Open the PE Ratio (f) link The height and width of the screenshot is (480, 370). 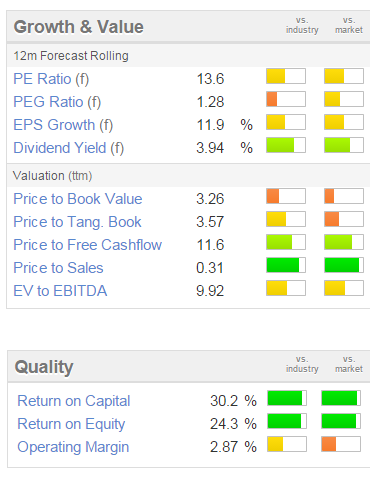51,79
